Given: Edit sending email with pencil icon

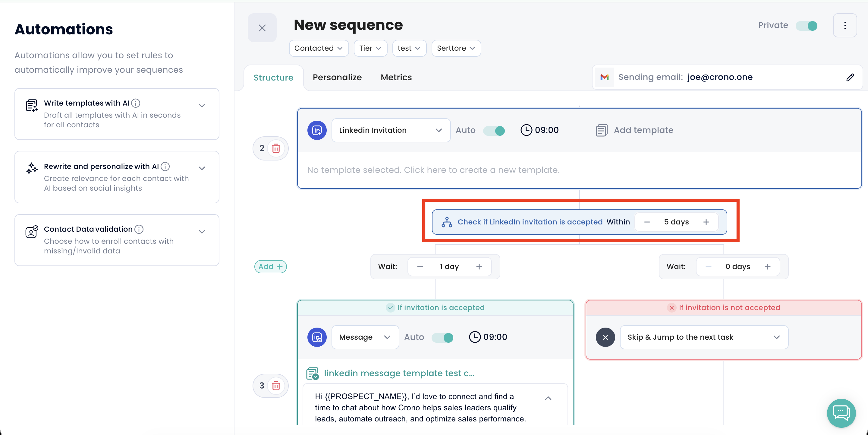Looking at the screenshot, I should (850, 77).
